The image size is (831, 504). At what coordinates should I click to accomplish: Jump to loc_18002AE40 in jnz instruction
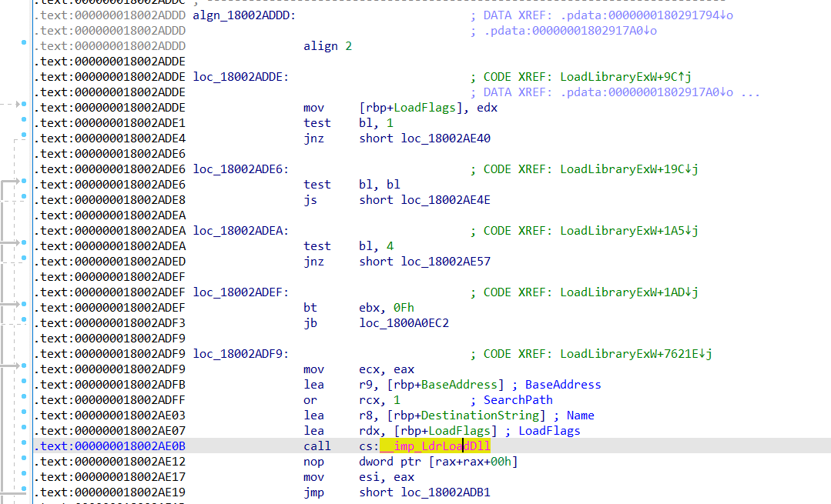[x=446, y=139]
